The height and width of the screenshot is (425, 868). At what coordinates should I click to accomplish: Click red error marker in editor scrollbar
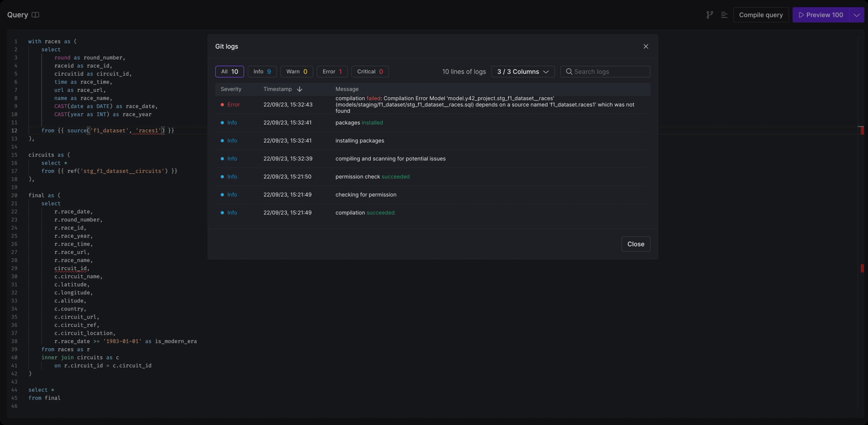(862, 130)
